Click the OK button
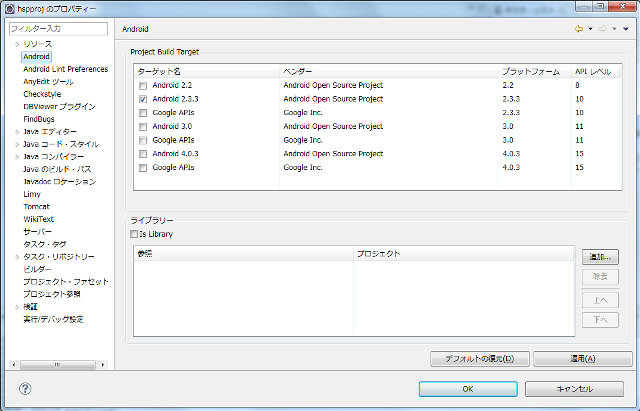This screenshot has width=640, height=411. tap(468, 389)
